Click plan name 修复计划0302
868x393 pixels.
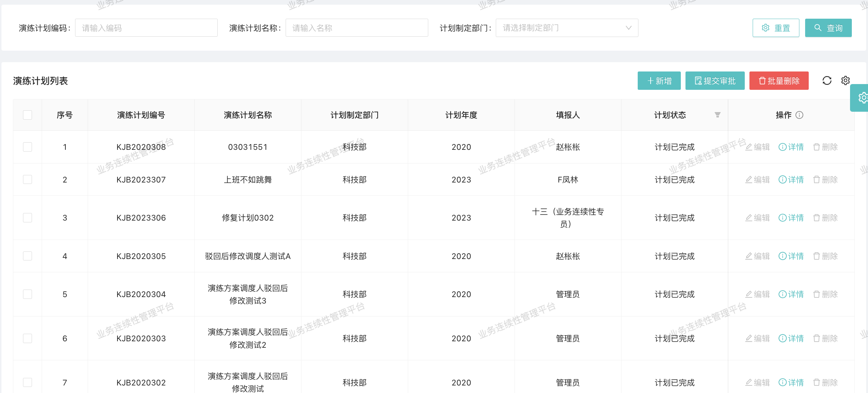(248, 218)
